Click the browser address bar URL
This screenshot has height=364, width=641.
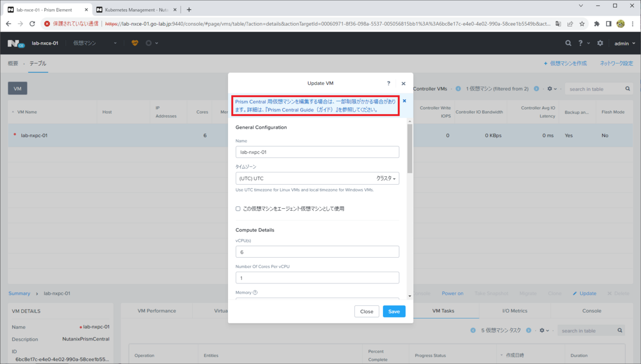pos(329,23)
